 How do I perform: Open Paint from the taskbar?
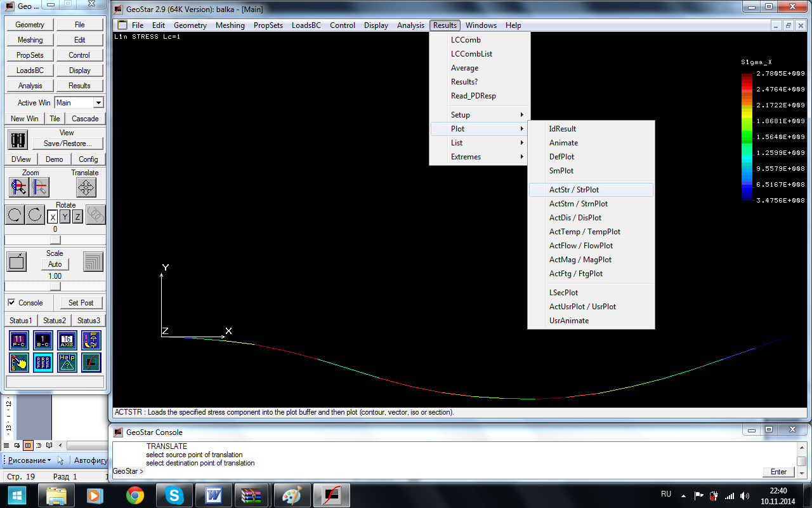tap(292, 495)
